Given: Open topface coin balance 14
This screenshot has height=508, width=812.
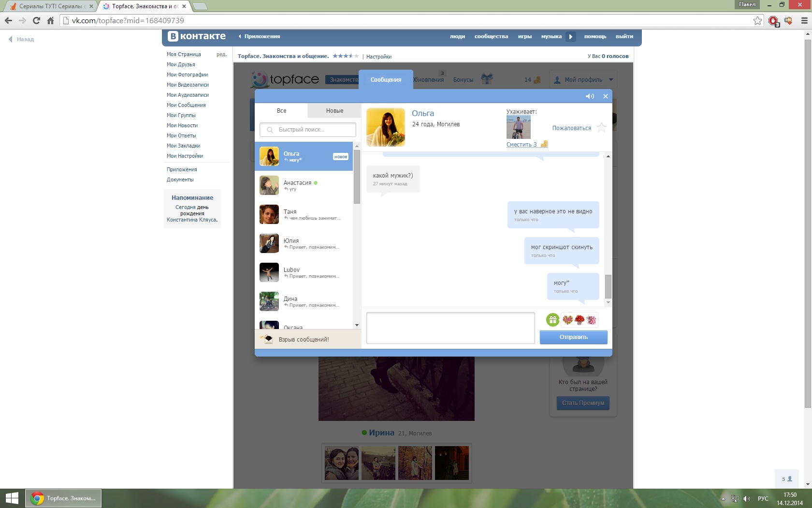Looking at the screenshot, I should (532, 80).
